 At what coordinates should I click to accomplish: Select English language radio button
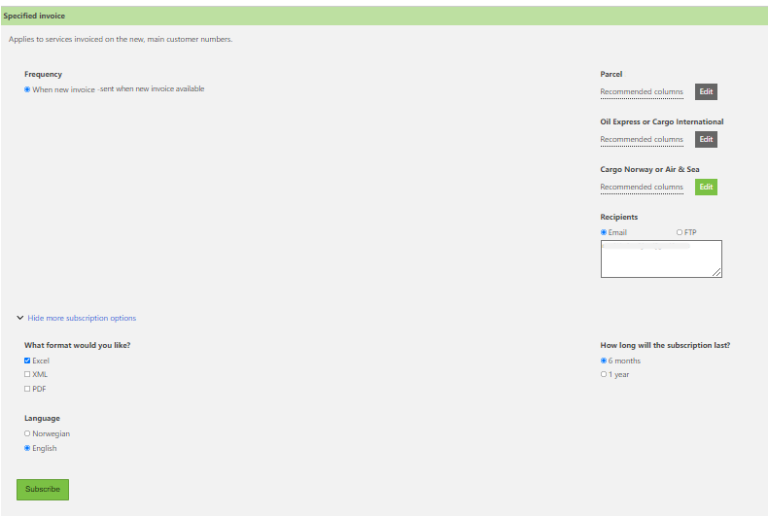(27, 448)
